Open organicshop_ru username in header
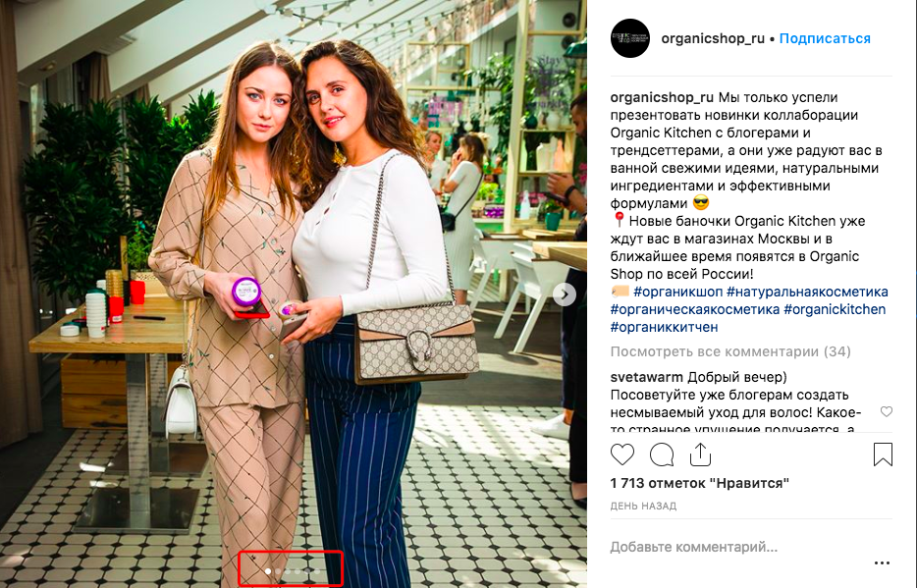The image size is (917, 588). click(x=713, y=38)
